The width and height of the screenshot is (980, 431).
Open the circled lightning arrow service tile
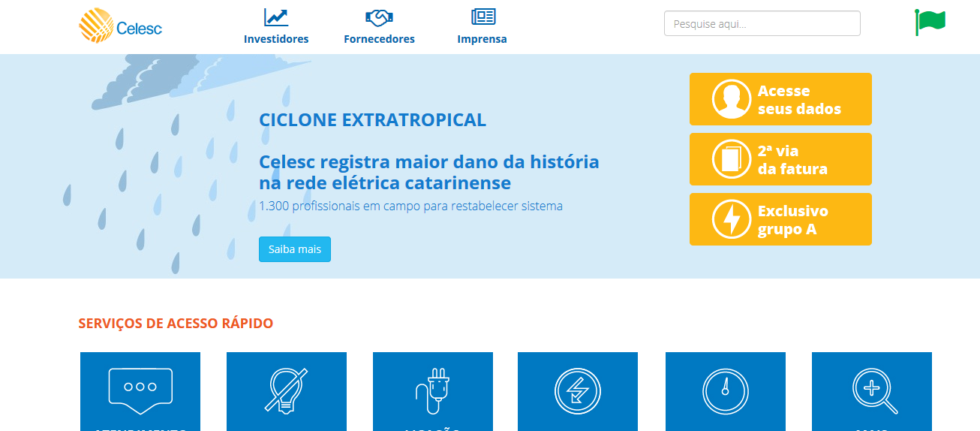(578, 391)
